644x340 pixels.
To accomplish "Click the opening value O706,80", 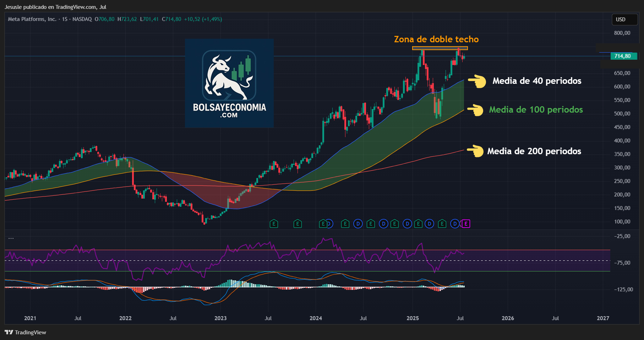I will (105, 19).
